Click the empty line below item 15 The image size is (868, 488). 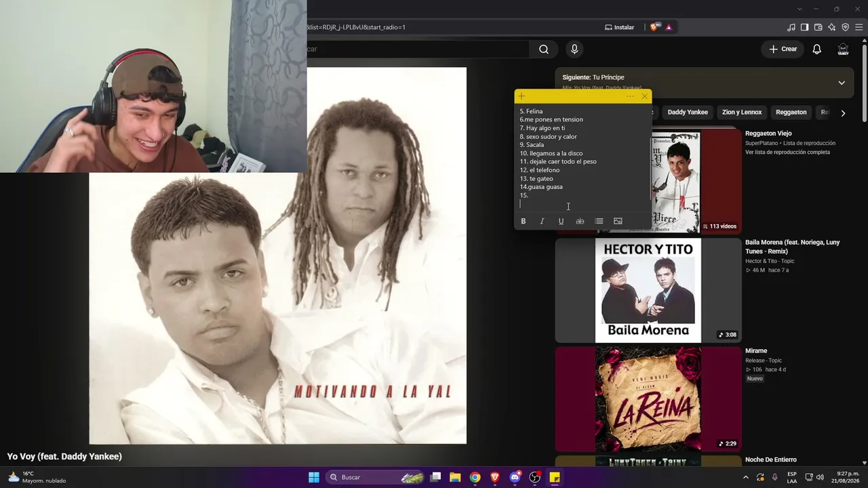583,204
